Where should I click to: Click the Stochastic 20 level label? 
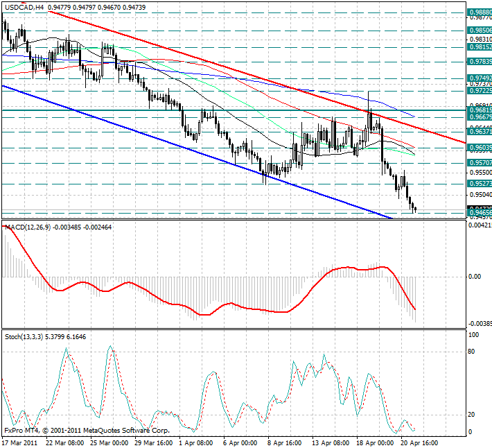coord(473,415)
